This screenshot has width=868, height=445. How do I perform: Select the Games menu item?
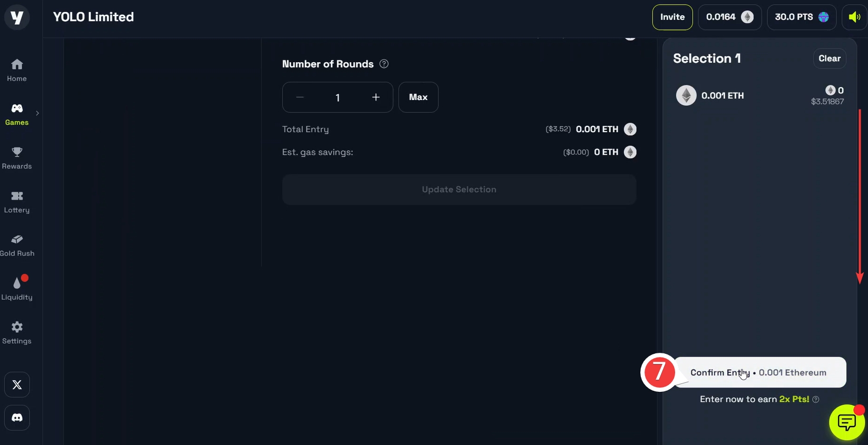point(17,114)
